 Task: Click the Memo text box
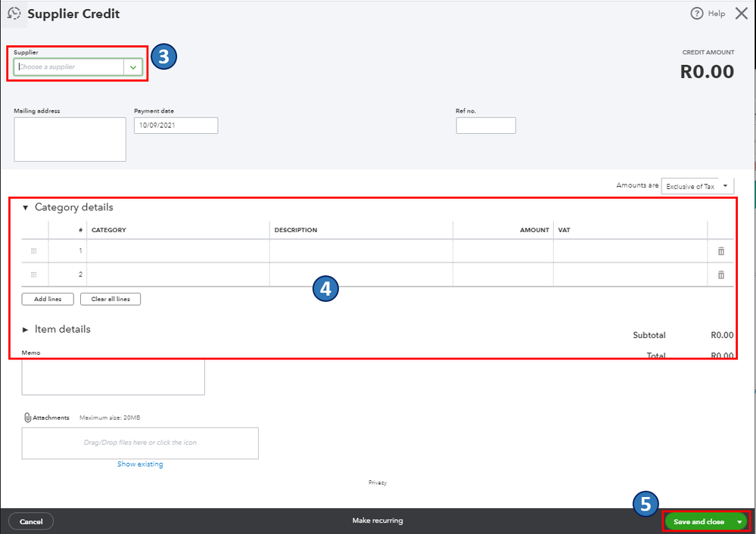(x=114, y=377)
